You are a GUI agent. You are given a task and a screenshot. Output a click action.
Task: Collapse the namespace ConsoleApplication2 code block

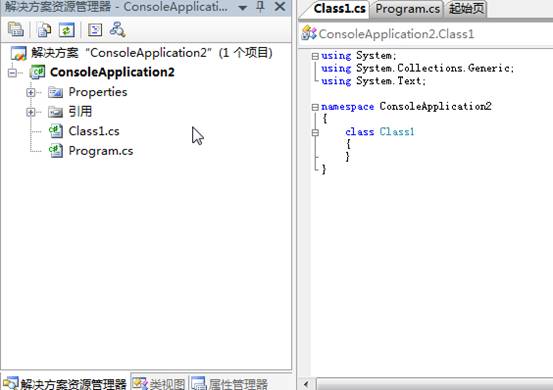click(315, 107)
